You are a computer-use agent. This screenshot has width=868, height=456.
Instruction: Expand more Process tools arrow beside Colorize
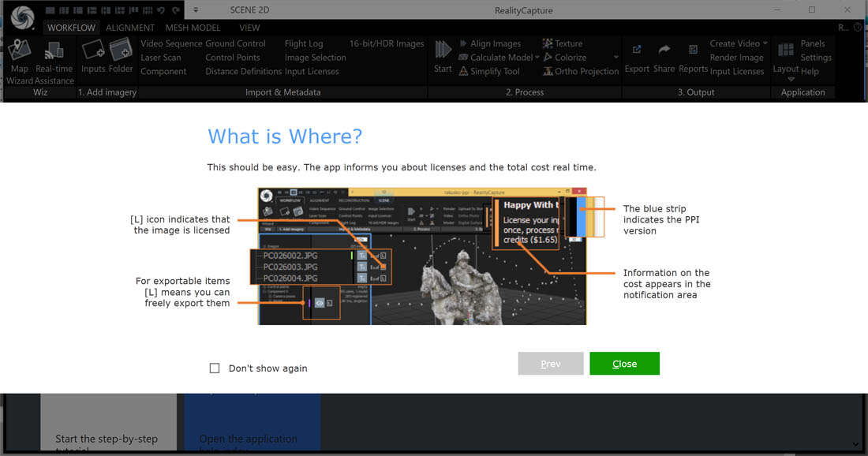pyautogui.click(x=616, y=58)
